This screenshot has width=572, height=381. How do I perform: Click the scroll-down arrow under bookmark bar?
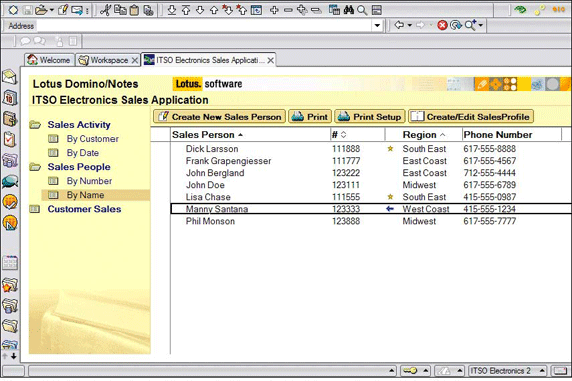[x=13, y=356]
